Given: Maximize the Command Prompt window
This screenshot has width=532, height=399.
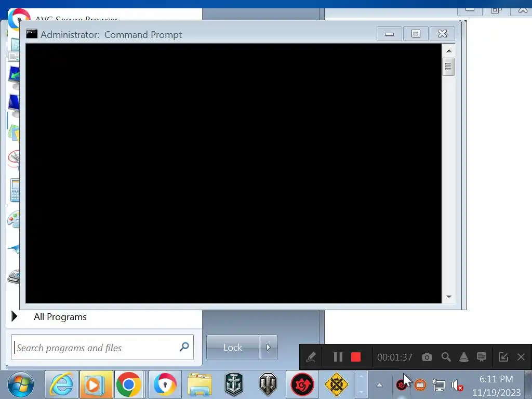Looking at the screenshot, I should pyautogui.click(x=416, y=34).
